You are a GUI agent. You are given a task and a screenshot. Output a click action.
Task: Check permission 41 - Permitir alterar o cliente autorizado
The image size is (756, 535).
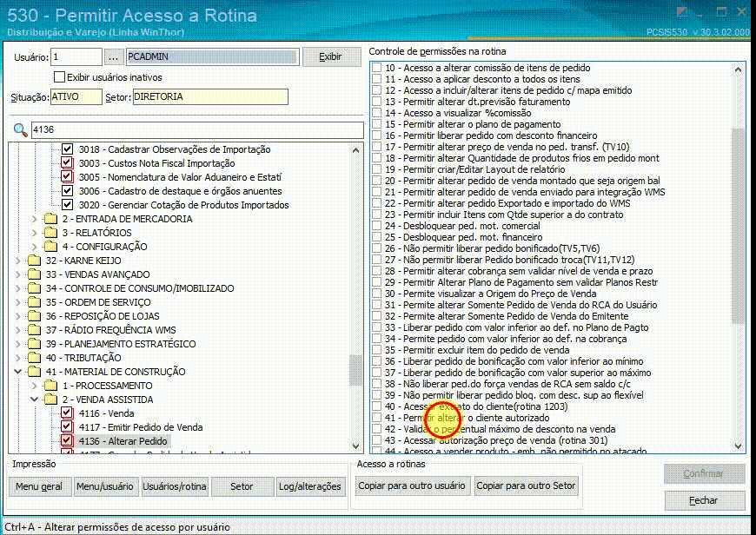[377, 418]
